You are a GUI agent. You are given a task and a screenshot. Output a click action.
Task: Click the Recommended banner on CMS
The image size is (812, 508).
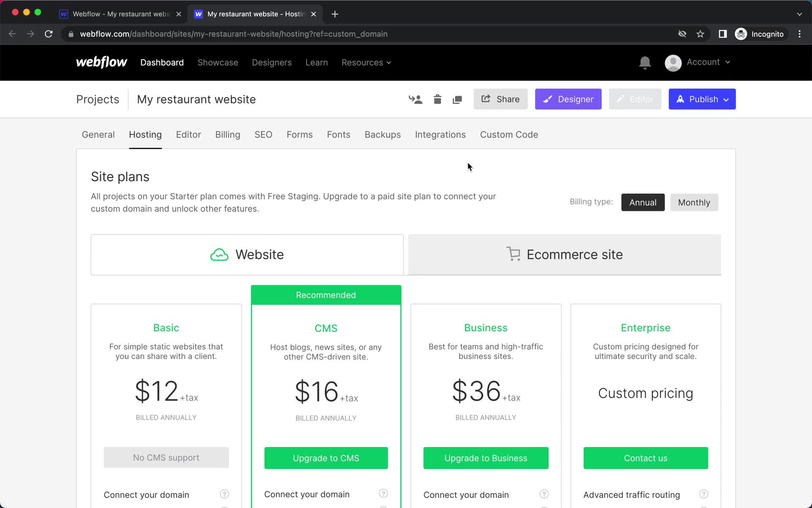326,295
